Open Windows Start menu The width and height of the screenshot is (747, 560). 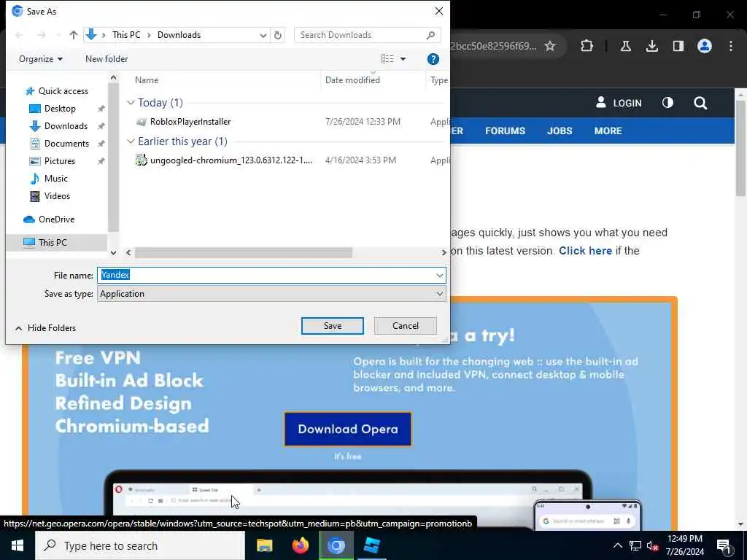click(x=18, y=545)
